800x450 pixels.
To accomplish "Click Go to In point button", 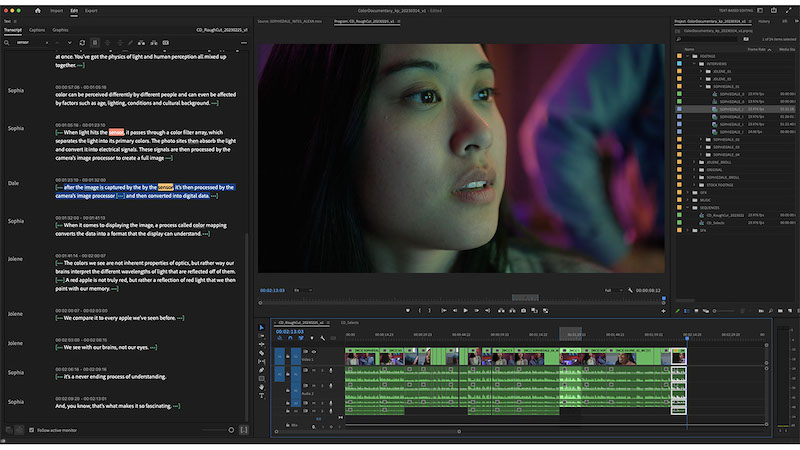I will [x=444, y=310].
